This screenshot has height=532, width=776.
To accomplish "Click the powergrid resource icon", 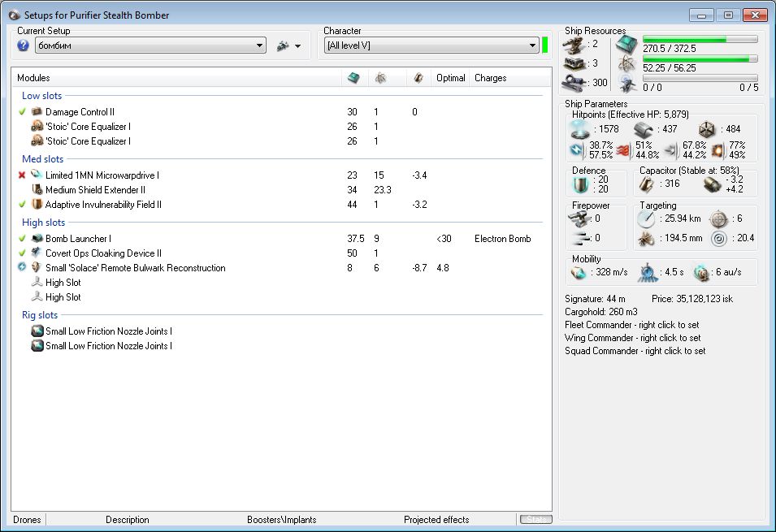I will (x=627, y=64).
